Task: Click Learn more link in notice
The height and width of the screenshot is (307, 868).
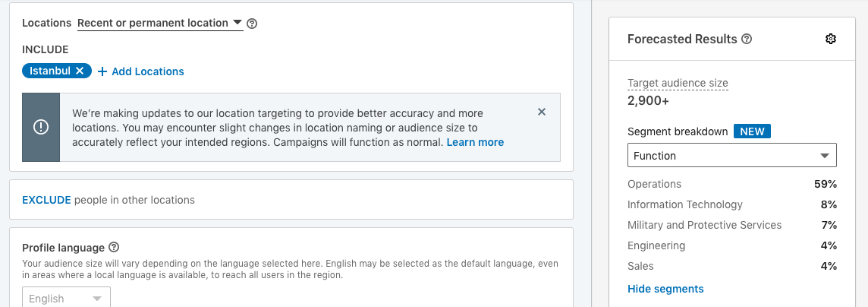Action: 475,142
